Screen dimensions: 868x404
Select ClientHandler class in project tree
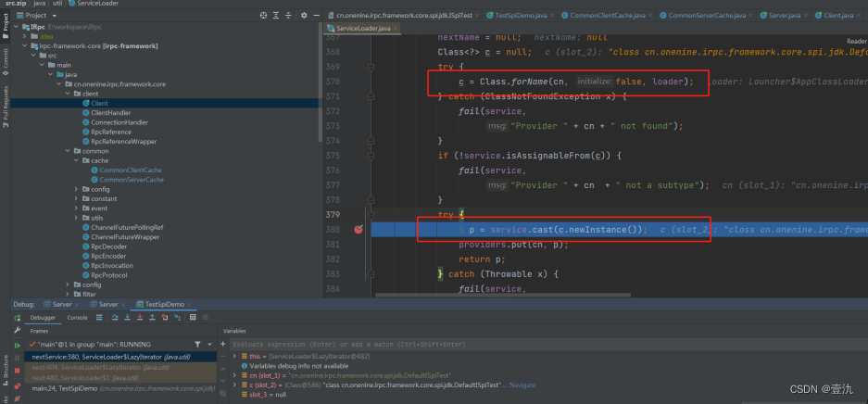click(x=111, y=113)
